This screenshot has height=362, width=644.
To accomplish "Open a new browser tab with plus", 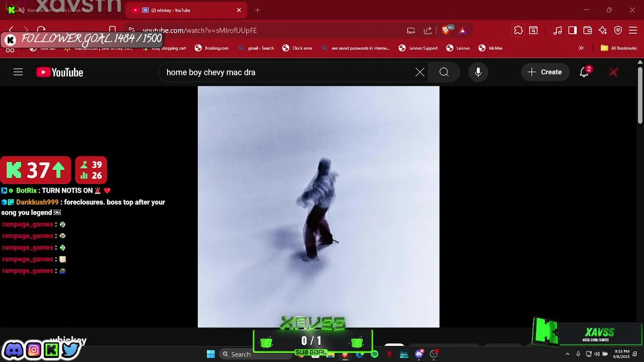I will pos(258,10).
